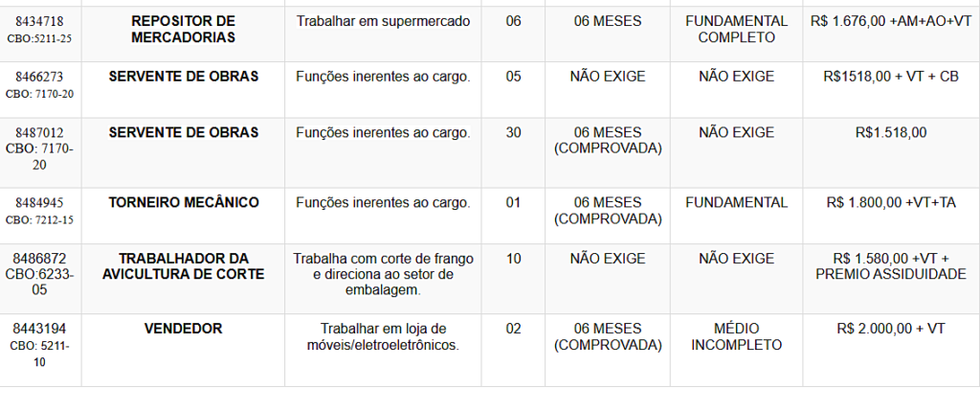Click salary R$ 1.800,00 +VT+TA
The height and width of the screenshot is (412, 980).
[x=891, y=203]
